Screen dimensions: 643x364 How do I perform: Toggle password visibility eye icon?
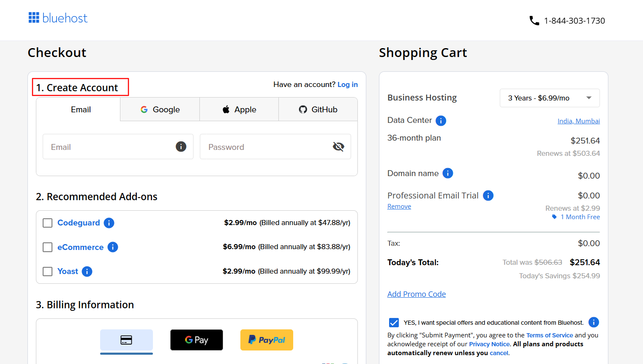(x=338, y=147)
